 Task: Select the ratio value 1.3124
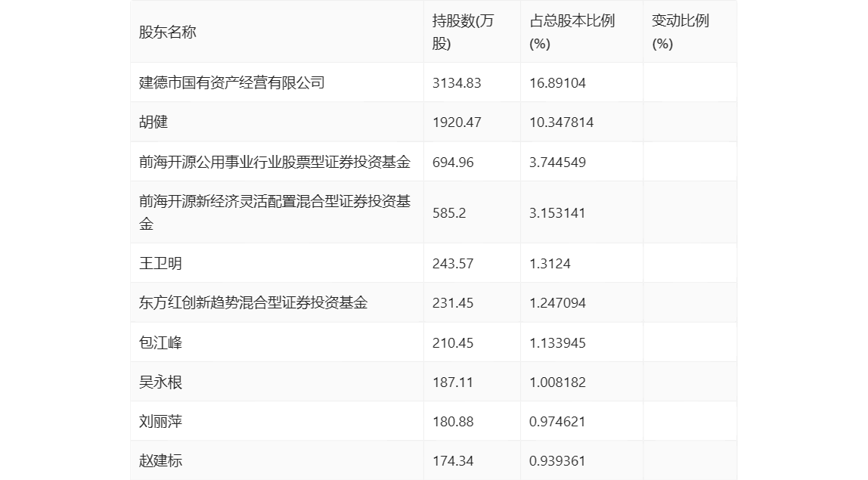click(550, 264)
